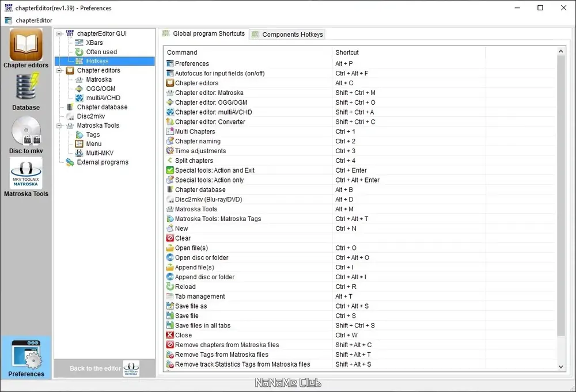Select Often used in the tree
The height and width of the screenshot is (392, 576).
(x=101, y=52)
